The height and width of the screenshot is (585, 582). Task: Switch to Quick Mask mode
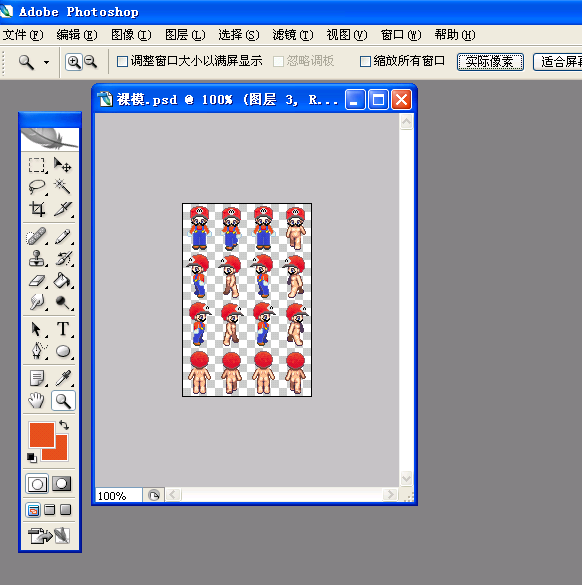(x=62, y=484)
